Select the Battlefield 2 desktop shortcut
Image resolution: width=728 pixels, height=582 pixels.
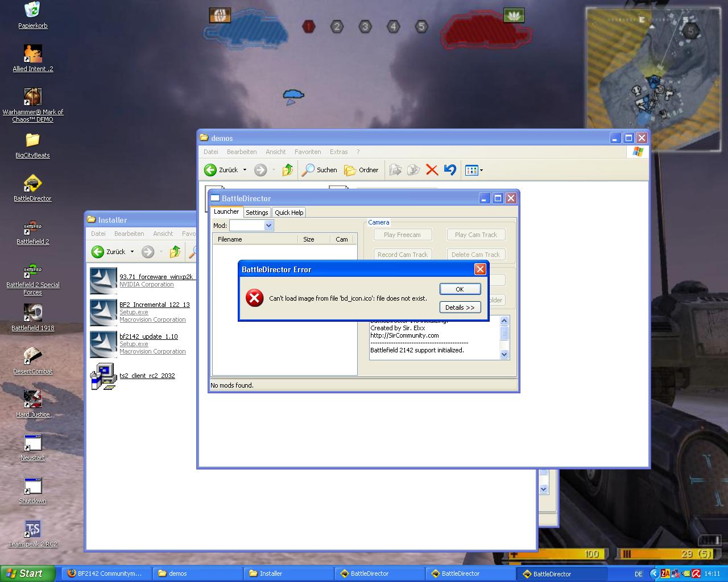tap(32, 231)
